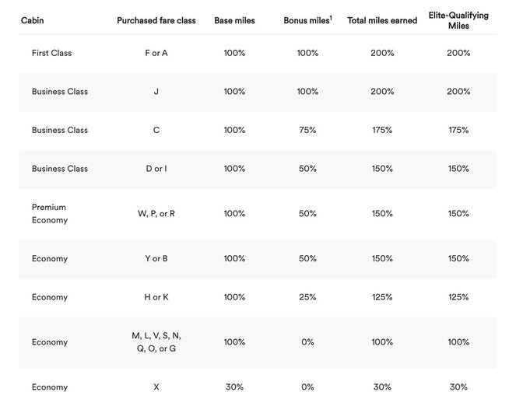Click the Cabin column header

pyautogui.click(x=32, y=20)
